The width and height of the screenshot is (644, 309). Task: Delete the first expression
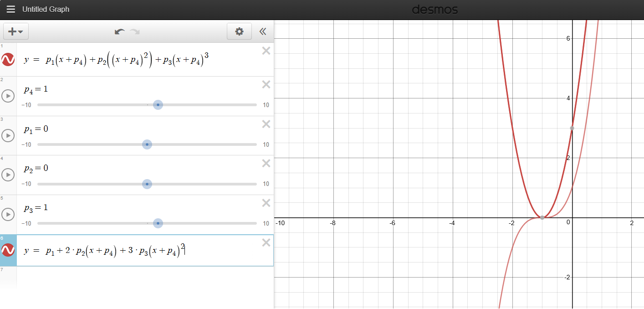266,51
